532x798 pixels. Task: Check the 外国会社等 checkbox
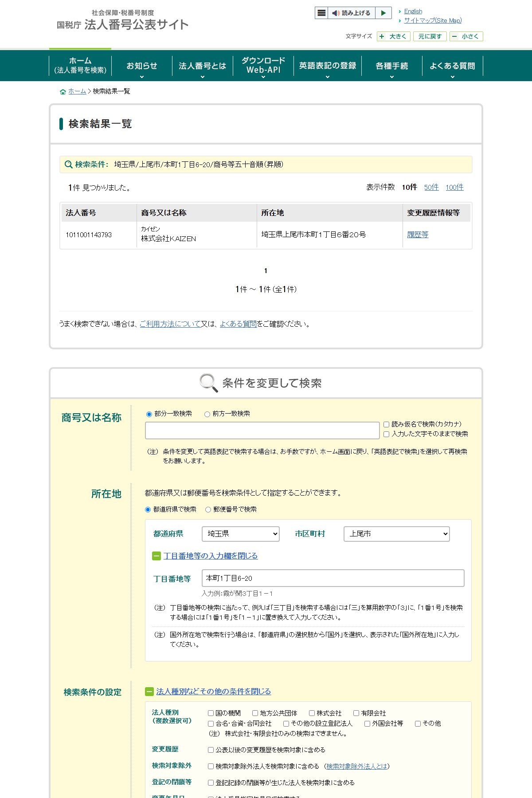368,724
